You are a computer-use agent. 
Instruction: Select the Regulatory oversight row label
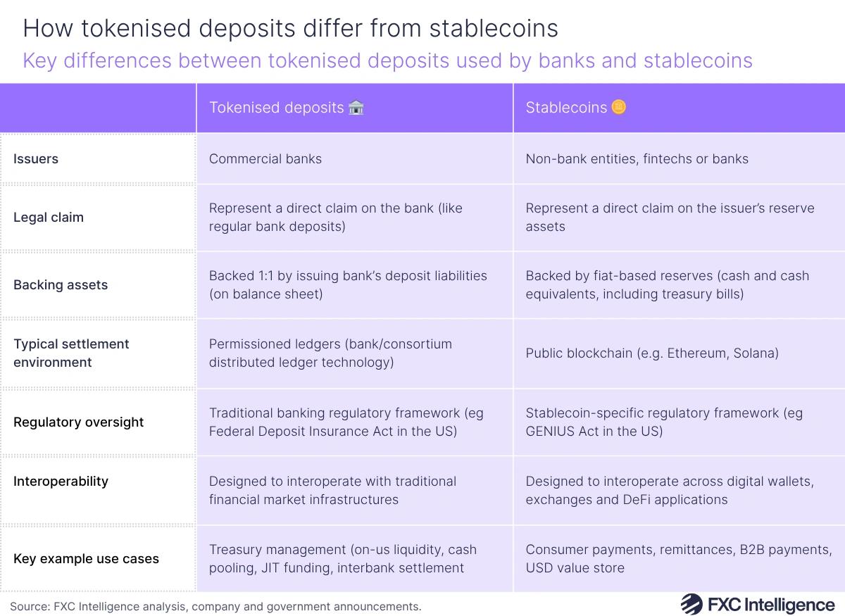tap(78, 422)
